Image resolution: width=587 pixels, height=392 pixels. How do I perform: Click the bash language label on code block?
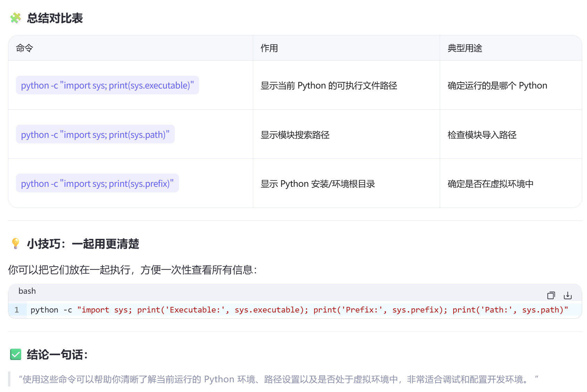point(27,291)
